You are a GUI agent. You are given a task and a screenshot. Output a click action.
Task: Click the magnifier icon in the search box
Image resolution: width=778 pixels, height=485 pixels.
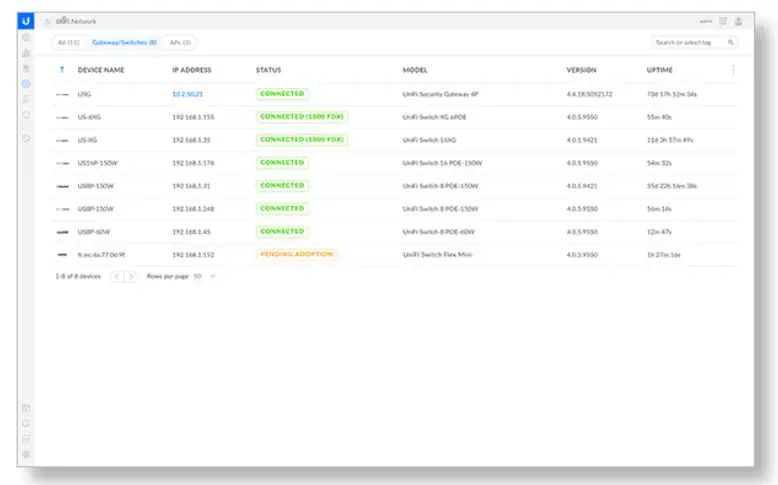pos(730,42)
